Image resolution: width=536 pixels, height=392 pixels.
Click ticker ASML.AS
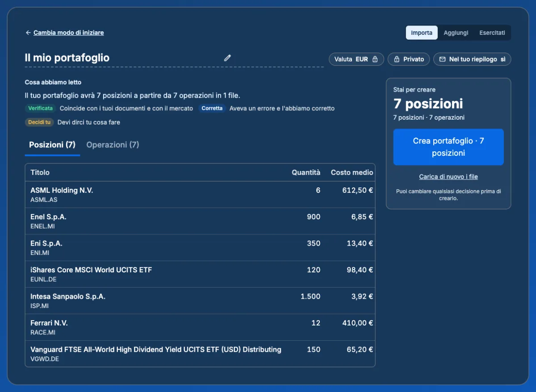pyautogui.click(x=44, y=200)
